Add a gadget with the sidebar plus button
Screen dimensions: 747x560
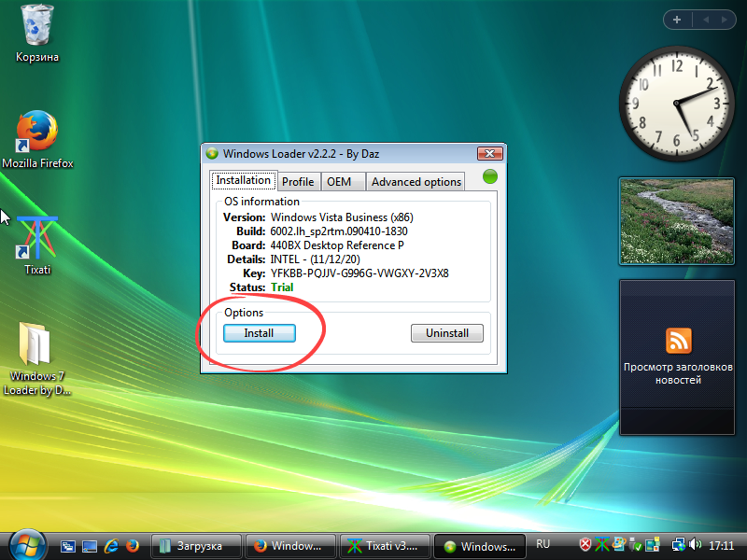pyautogui.click(x=676, y=19)
